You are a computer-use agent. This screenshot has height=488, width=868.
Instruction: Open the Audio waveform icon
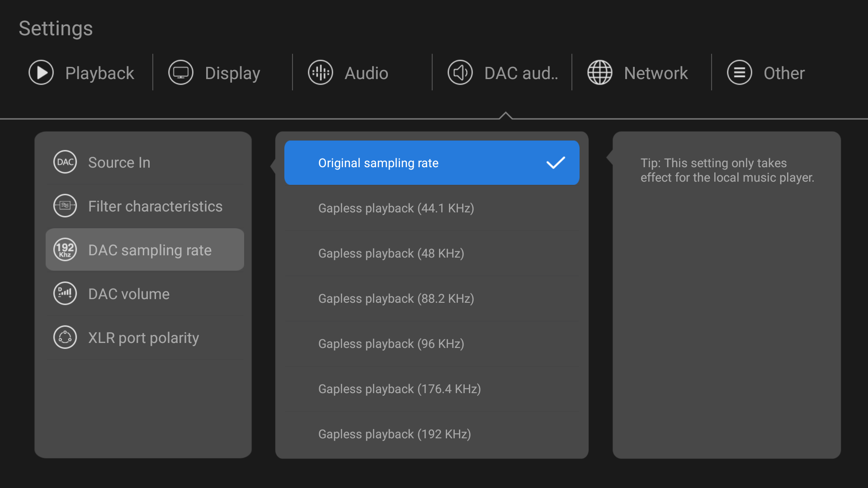pos(321,73)
